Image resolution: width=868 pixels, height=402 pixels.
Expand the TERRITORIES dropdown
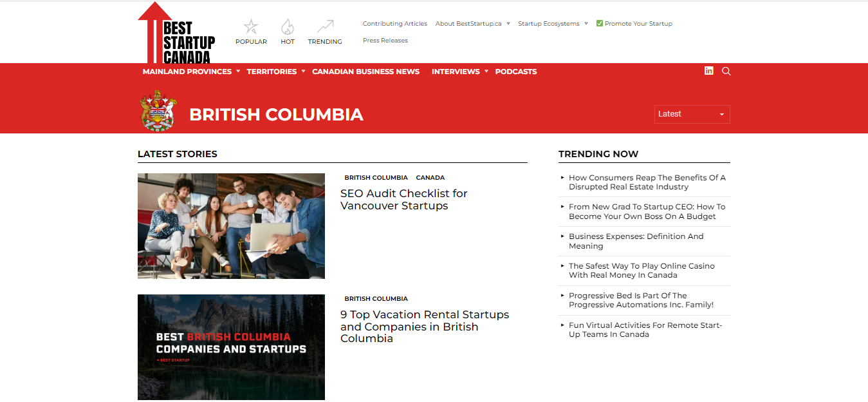pyautogui.click(x=272, y=72)
